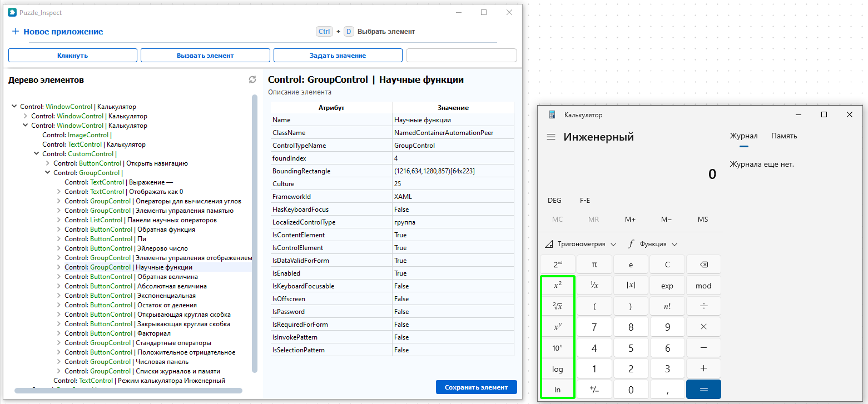Click the tree horizontal scrollbar

(x=128, y=391)
